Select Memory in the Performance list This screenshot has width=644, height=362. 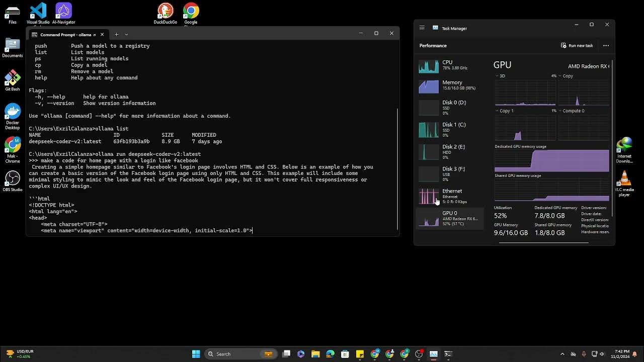(450, 85)
